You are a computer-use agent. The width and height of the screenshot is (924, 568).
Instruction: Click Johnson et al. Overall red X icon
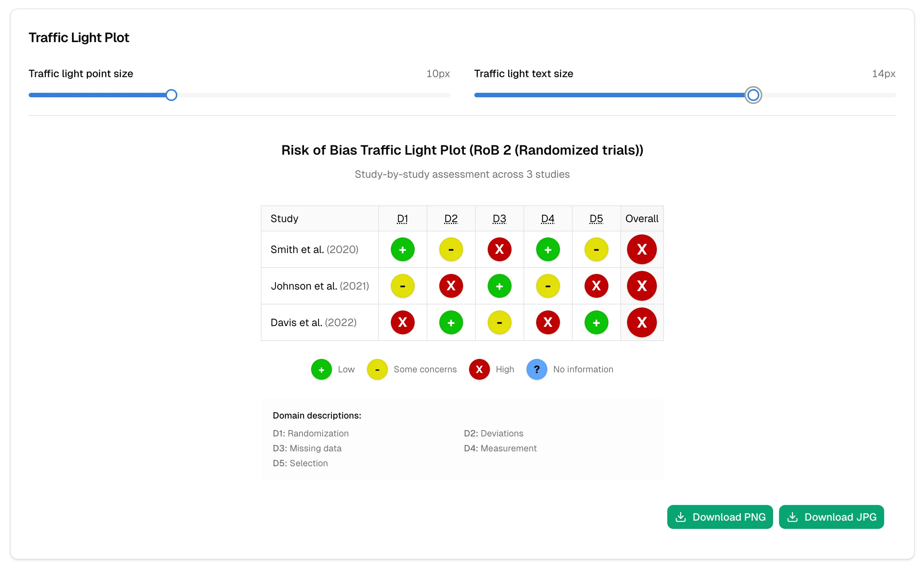pyautogui.click(x=641, y=286)
